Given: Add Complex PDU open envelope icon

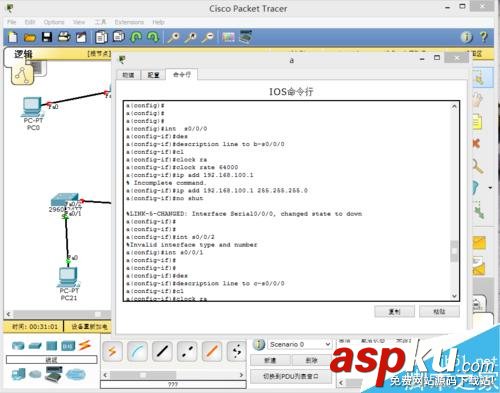Looking at the screenshot, I should coord(479,266).
